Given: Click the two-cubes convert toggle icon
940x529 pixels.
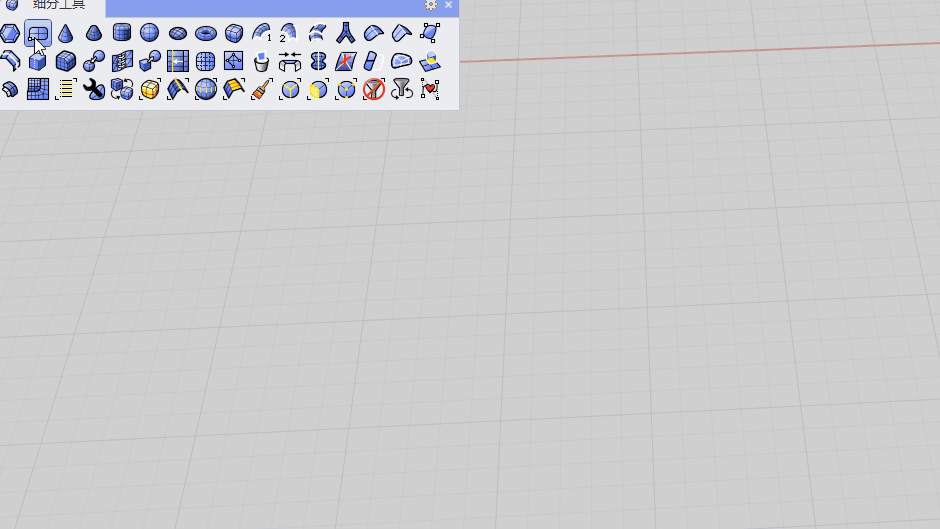Looking at the screenshot, I should pyautogui.click(x=122, y=89).
